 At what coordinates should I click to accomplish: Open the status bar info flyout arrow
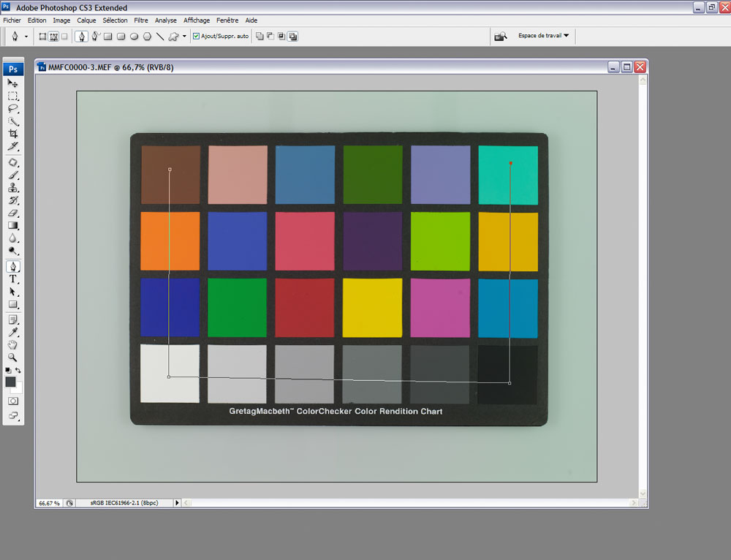pyautogui.click(x=177, y=503)
